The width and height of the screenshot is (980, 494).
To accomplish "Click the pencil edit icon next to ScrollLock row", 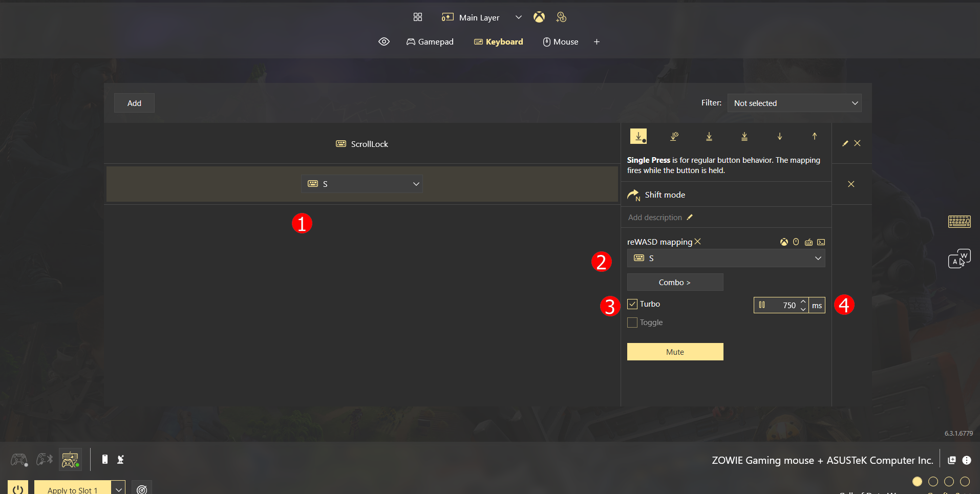I will pyautogui.click(x=845, y=143).
